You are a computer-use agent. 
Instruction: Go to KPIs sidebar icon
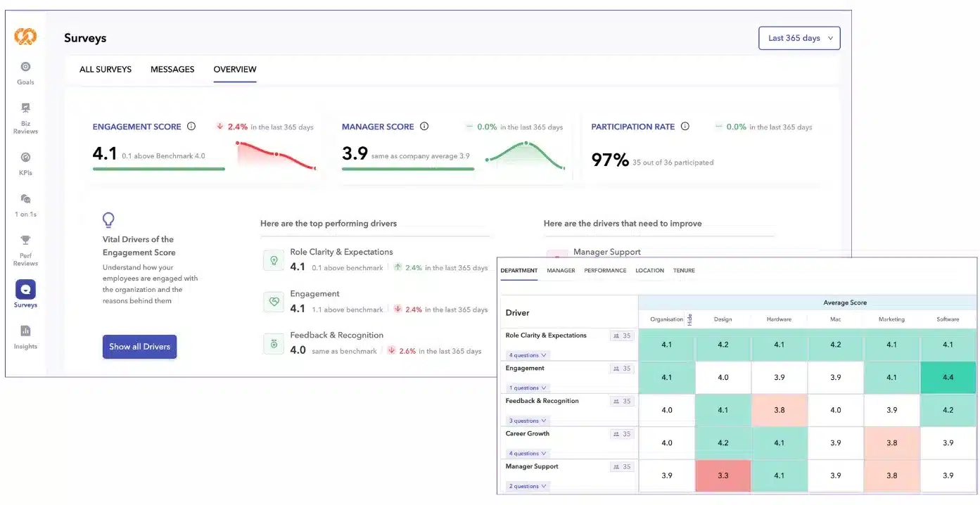[25, 163]
